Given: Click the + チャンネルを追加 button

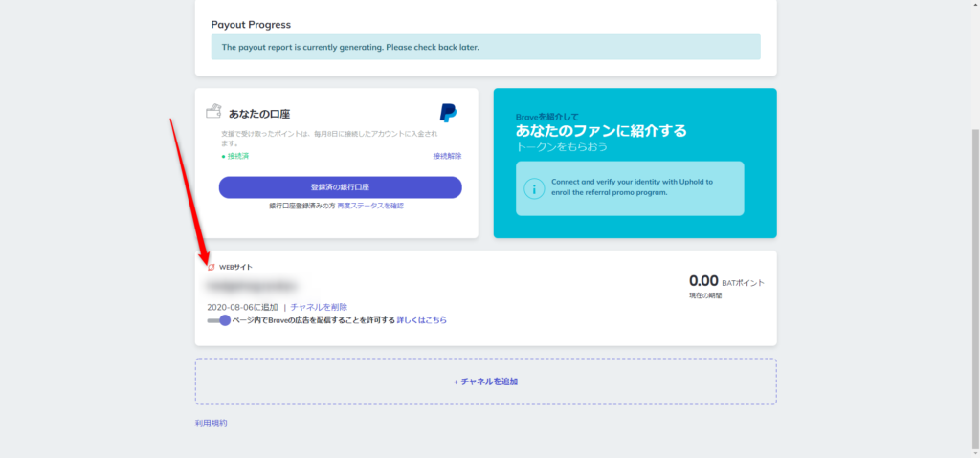Looking at the screenshot, I should pos(485,382).
